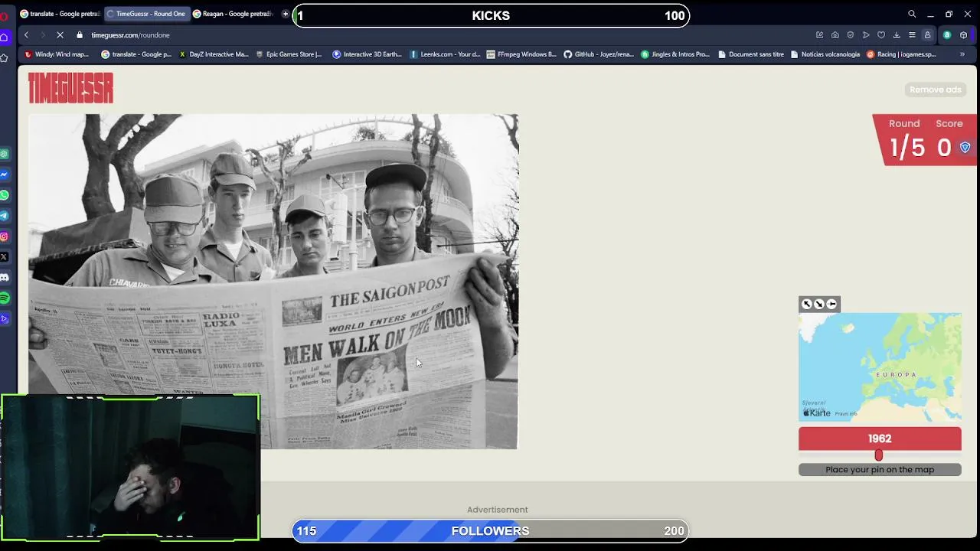Screen dimensions: 980x551
Task: Open Instagram in the sidebar
Action: click(x=5, y=236)
